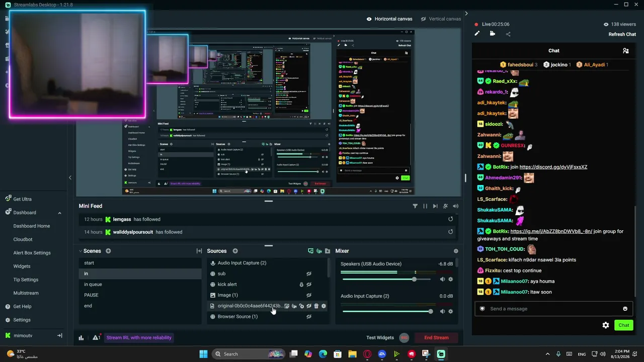The image size is (644, 362).
Task: Open Widgets in the sidebar
Action: pos(22,266)
